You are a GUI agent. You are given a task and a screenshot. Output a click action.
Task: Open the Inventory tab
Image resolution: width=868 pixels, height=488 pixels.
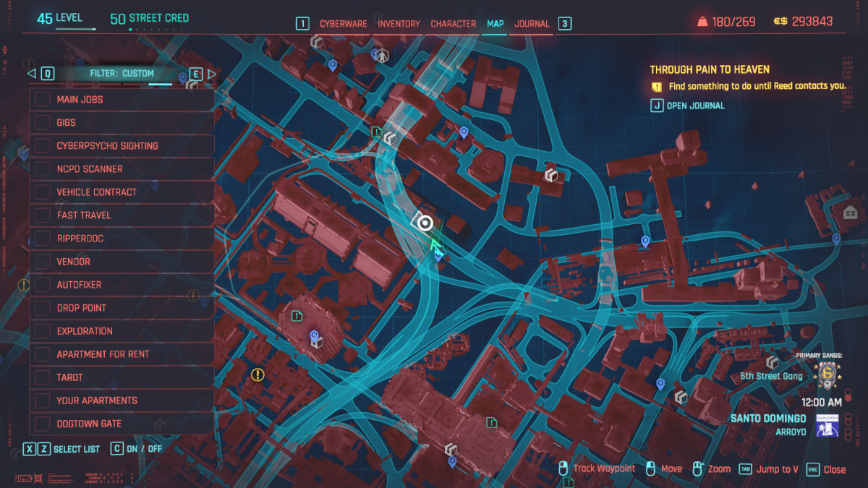tap(399, 24)
